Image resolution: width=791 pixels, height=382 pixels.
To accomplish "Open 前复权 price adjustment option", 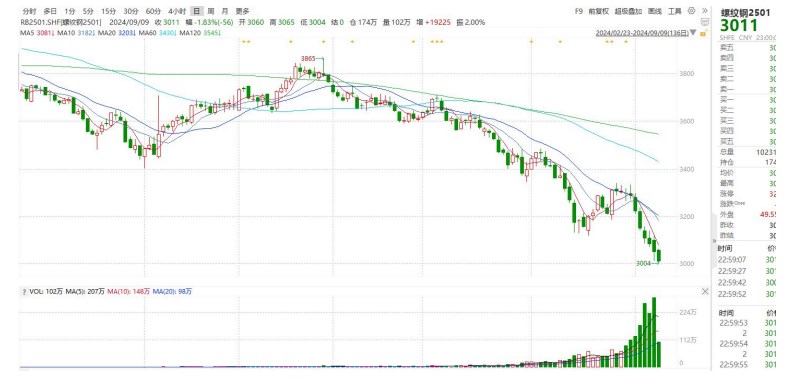I will coord(599,11).
